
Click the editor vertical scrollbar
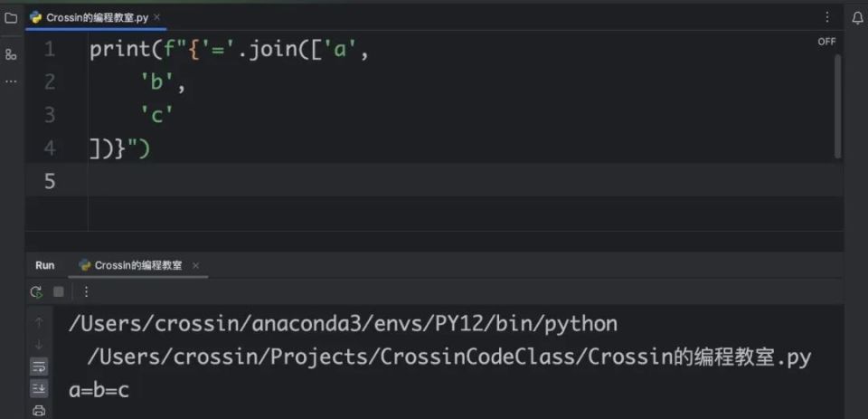pos(837,107)
